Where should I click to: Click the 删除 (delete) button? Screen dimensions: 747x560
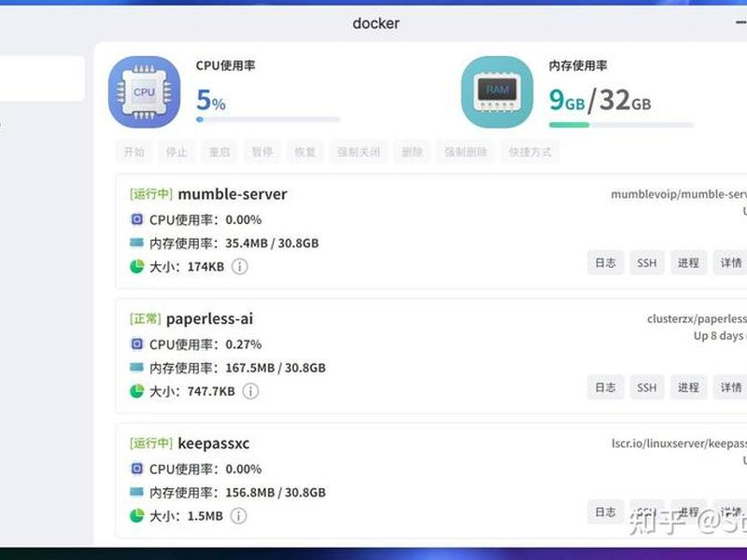tap(412, 152)
